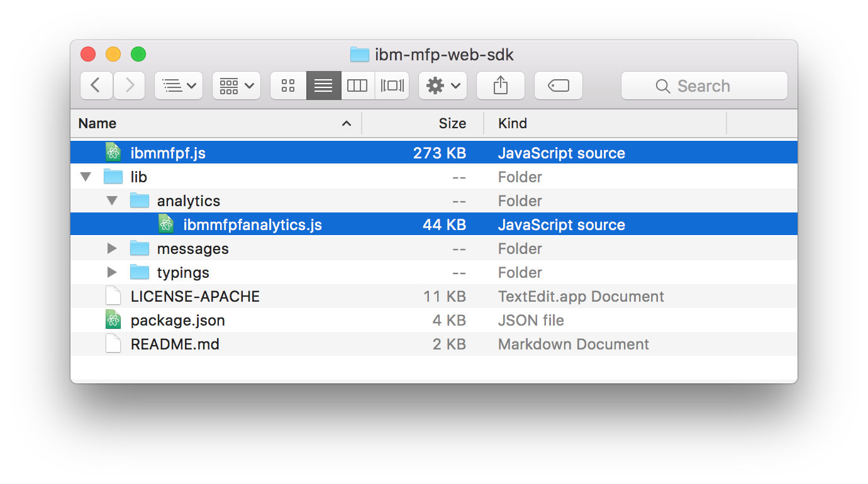Switch to icon view
The height and width of the screenshot is (484, 868).
(x=288, y=85)
